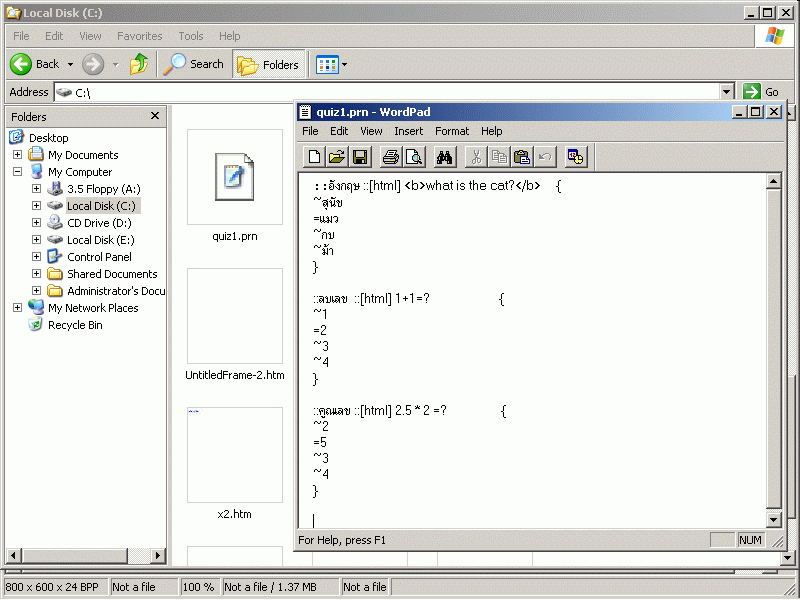Click the Open file icon in WordPad

[x=337, y=156]
